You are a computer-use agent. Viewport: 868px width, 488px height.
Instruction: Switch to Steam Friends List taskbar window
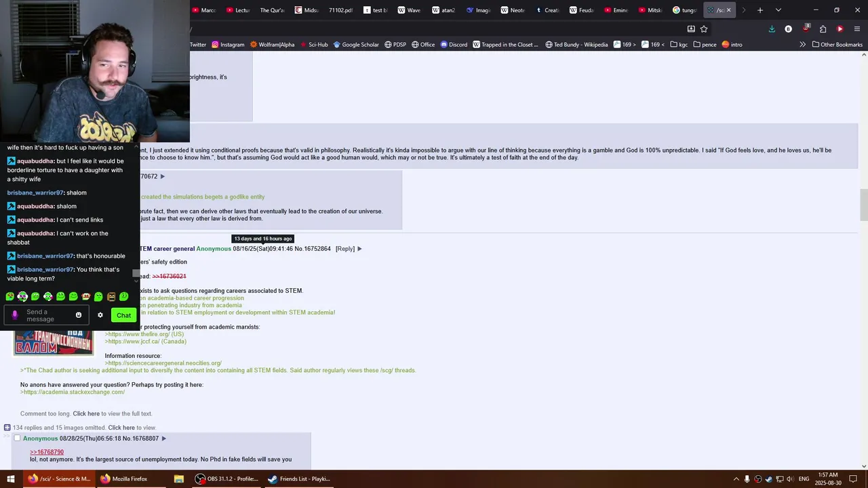[x=299, y=479]
